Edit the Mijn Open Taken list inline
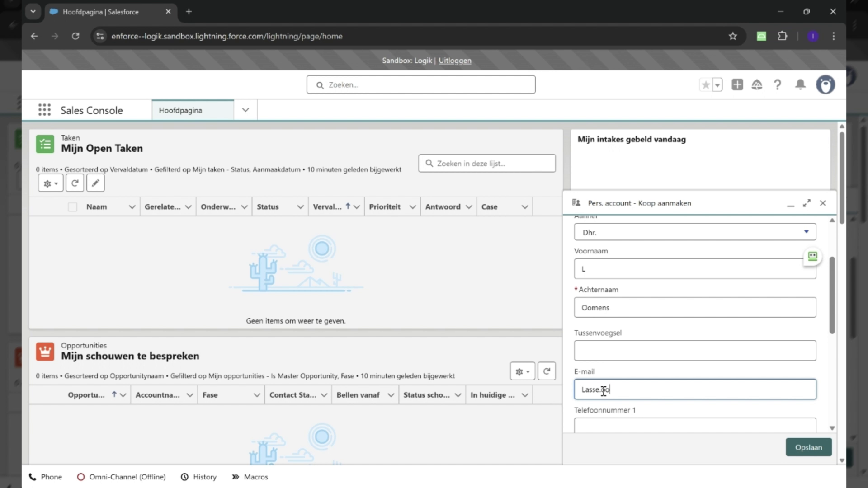This screenshot has height=488, width=868. coord(95,183)
